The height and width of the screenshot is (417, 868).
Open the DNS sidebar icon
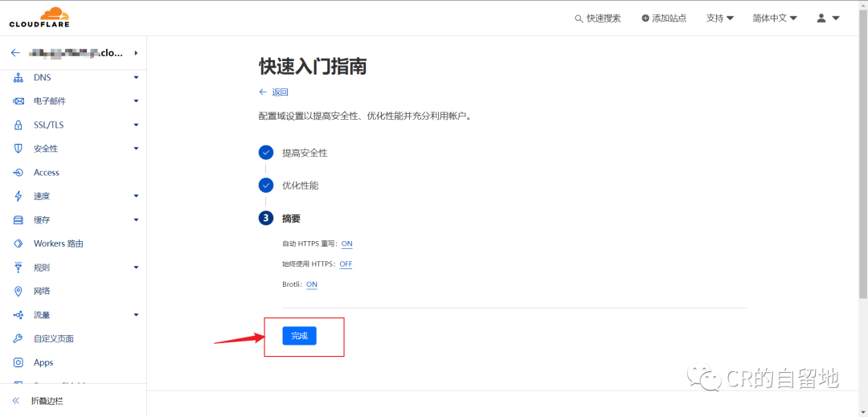tap(18, 78)
